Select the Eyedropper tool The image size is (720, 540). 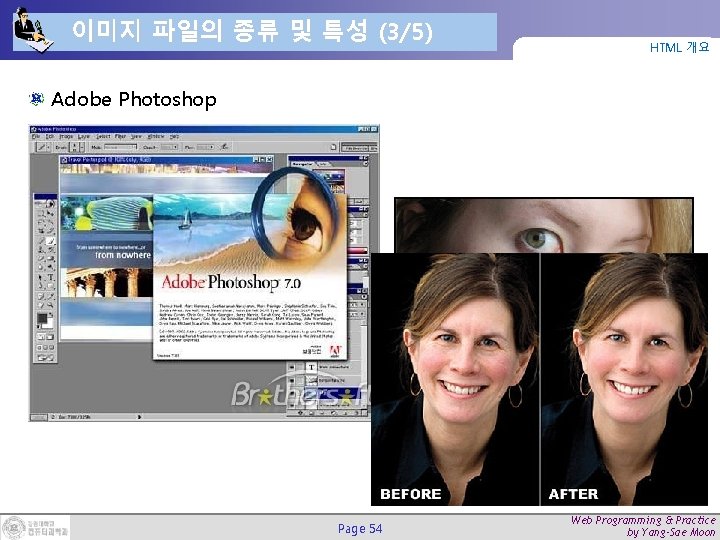point(51,296)
